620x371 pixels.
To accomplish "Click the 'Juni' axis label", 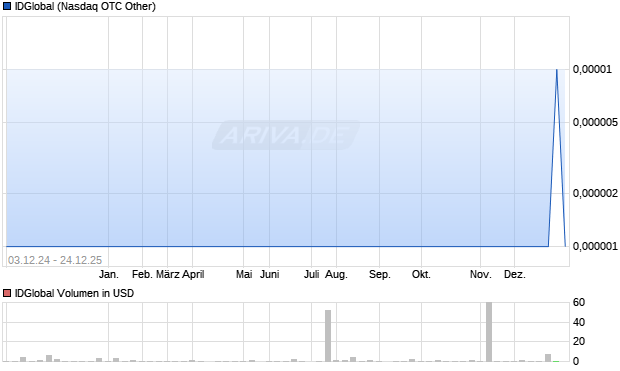I will (270, 274).
